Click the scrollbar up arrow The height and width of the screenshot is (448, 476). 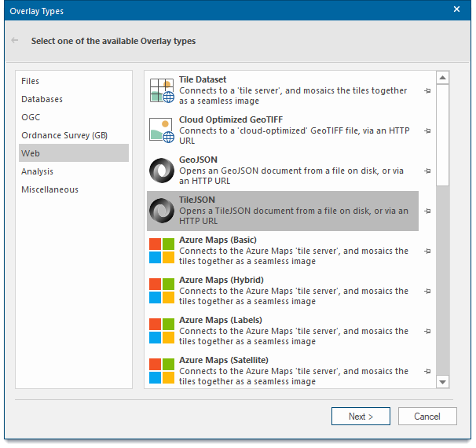coord(442,78)
